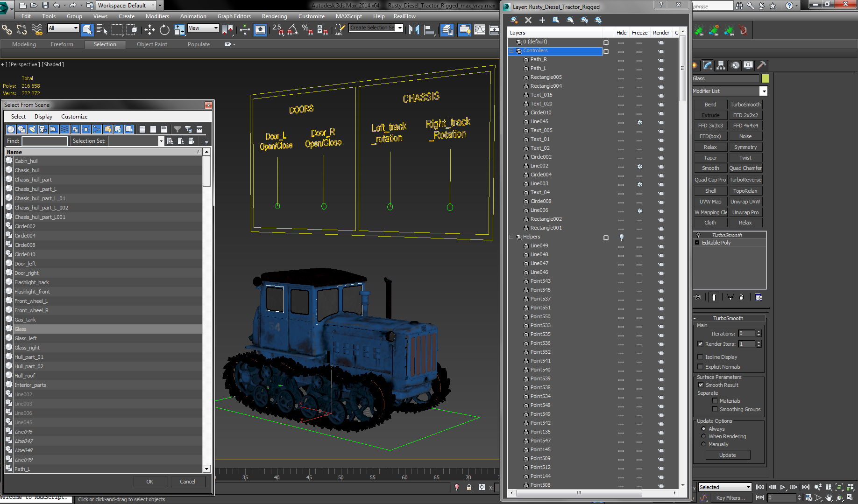858x504 pixels.
Task: Click Cancel in Select From Scene dialog
Action: pos(187,482)
